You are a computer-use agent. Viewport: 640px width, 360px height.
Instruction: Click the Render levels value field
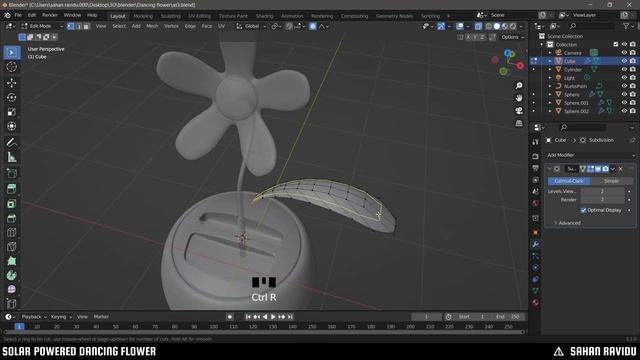602,200
